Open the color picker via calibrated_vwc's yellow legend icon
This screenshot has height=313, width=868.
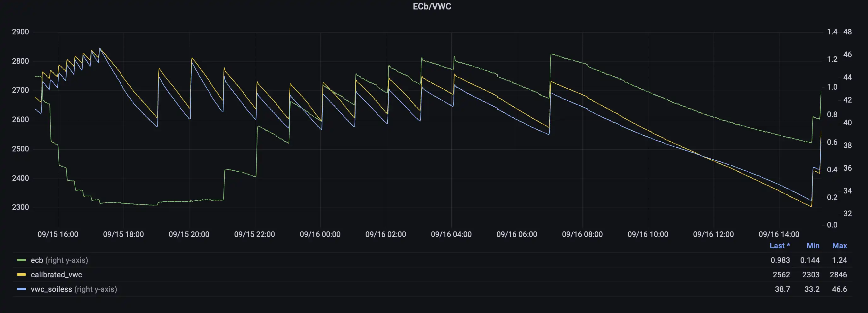21,275
